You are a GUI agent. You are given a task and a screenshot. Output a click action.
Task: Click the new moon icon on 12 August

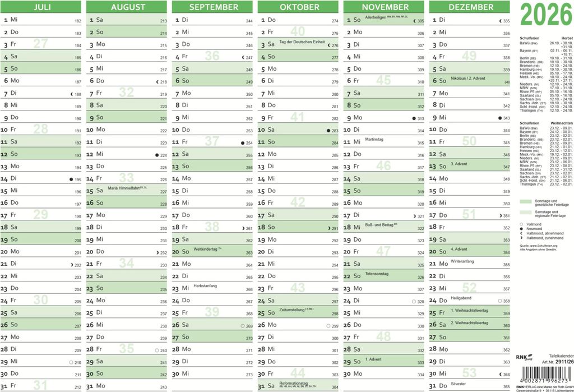pyautogui.click(x=157, y=155)
